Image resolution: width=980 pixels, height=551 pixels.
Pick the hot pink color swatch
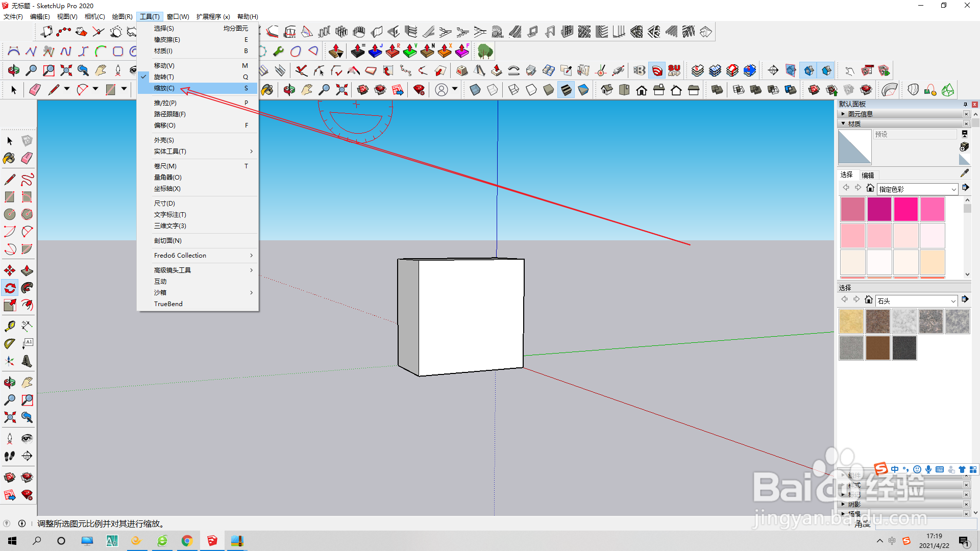[906, 209]
